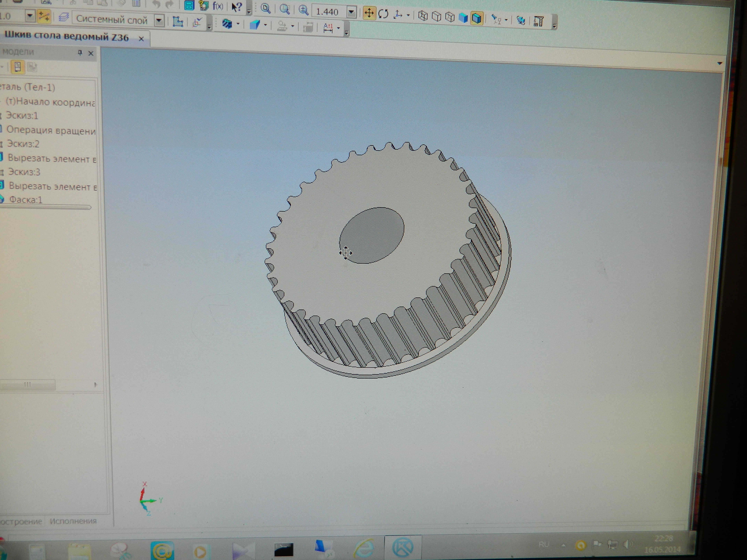Activate the Rotate view tool
Screen dimensions: 747x560
pyautogui.click(x=383, y=14)
